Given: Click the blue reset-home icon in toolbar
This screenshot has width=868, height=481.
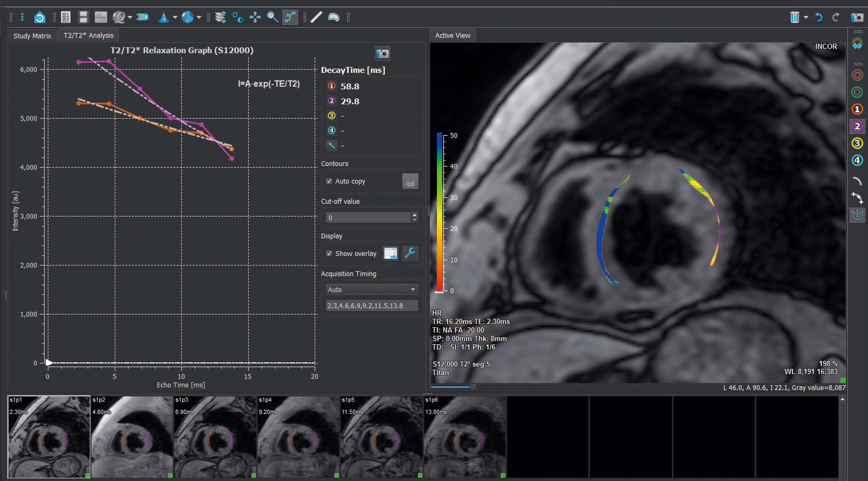Looking at the screenshot, I should click(x=40, y=17).
